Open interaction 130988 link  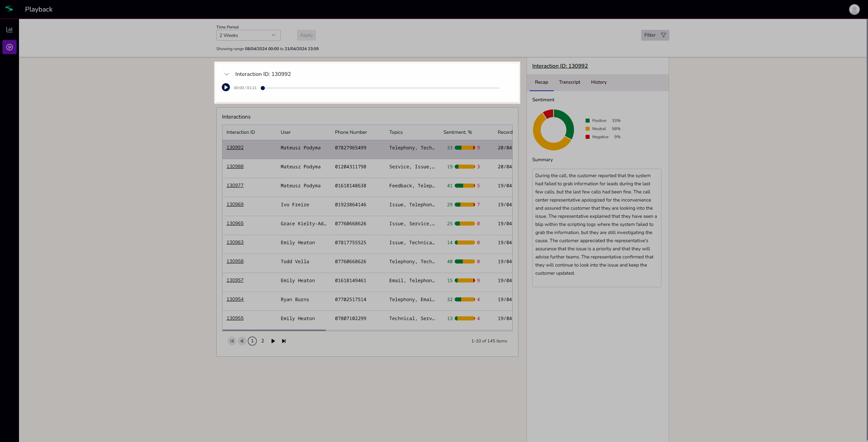(235, 166)
